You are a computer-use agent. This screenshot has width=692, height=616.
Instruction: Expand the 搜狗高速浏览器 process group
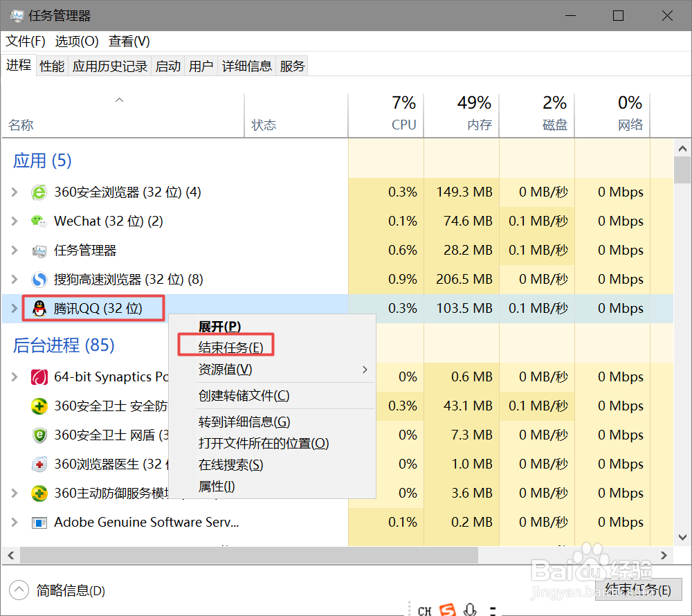point(14,280)
